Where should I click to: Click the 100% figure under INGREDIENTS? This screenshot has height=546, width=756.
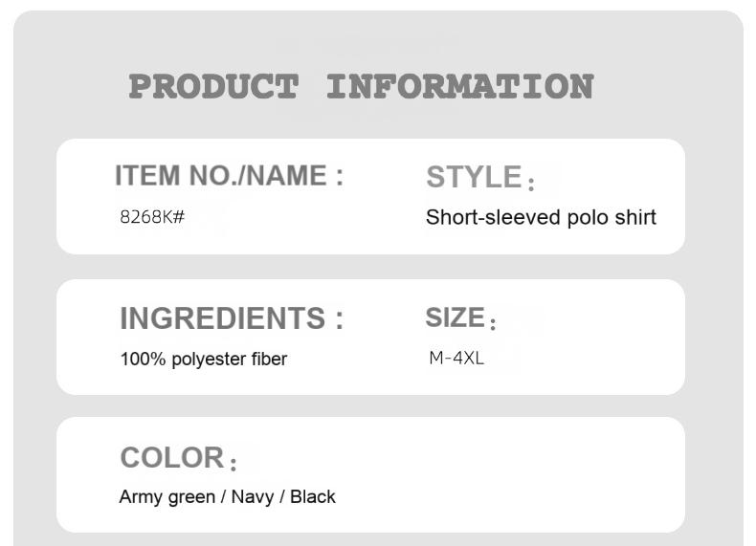(x=143, y=360)
